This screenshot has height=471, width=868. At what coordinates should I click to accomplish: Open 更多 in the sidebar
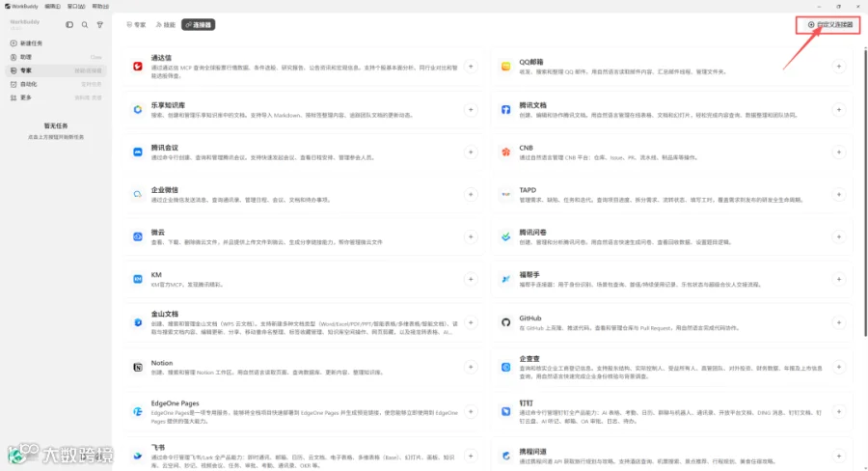[x=55, y=97]
